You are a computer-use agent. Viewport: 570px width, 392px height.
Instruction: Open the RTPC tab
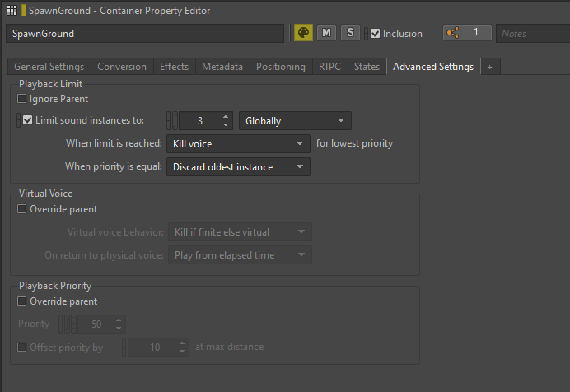329,67
